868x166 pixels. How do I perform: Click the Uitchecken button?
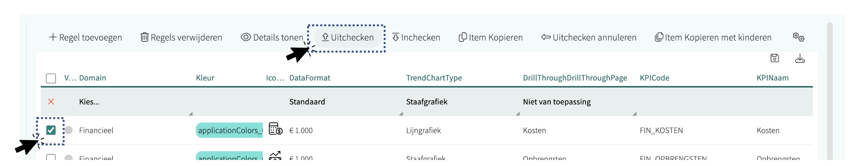coord(348,38)
